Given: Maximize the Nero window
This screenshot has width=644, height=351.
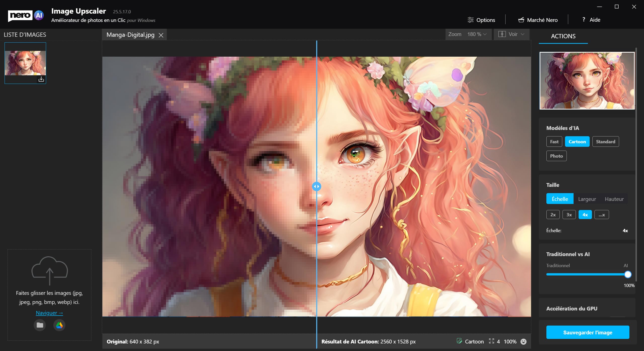Looking at the screenshot, I should [x=617, y=7].
